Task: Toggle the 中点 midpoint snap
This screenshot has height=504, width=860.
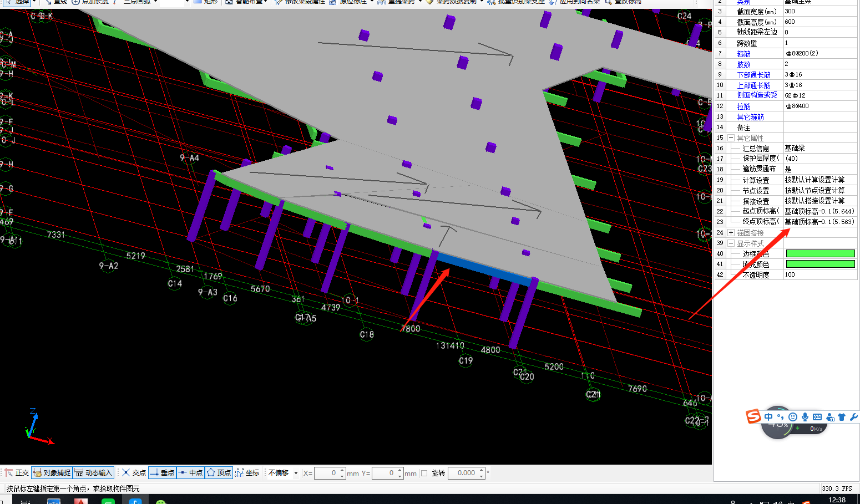Action: click(190, 473)
